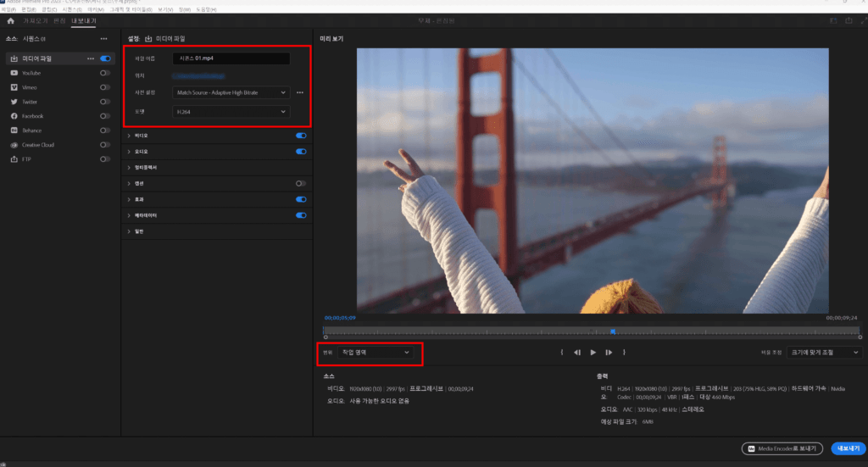Turn on the 캡션 section toggle
This screenshot has height=467, width=868.
[x=301, y=184]
